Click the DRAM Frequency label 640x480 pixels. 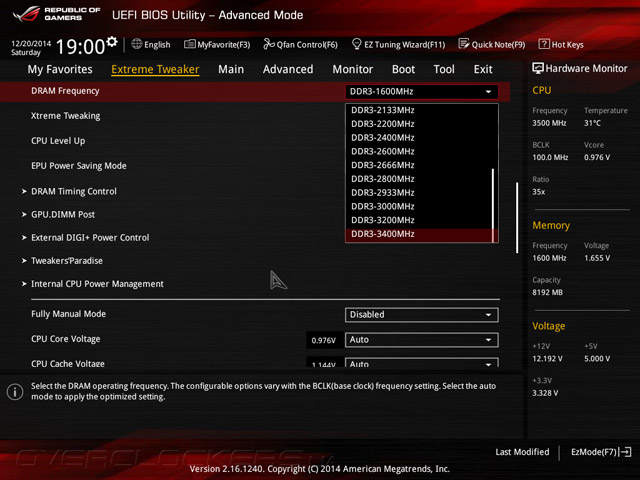pyautogui.click(x=65, y=91)
